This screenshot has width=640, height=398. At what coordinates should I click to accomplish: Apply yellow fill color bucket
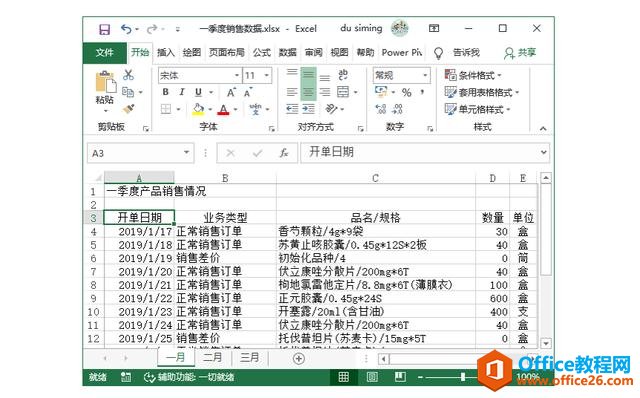(198, 109)
